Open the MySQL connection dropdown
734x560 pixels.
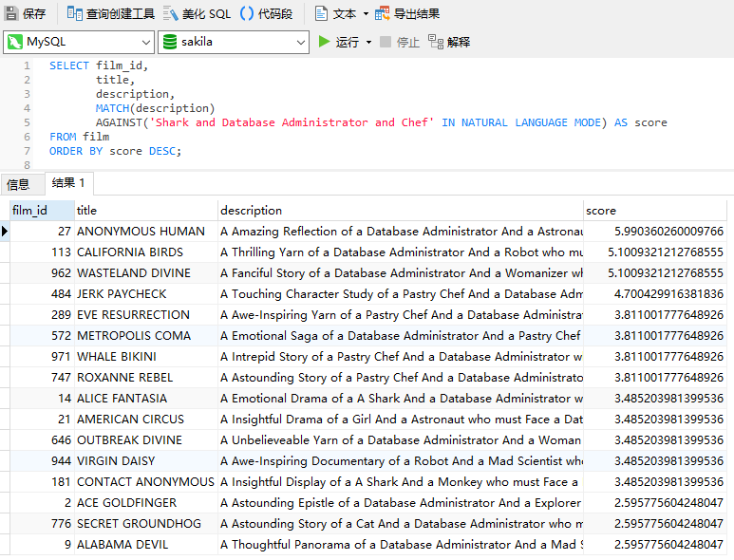pos(79,42)
